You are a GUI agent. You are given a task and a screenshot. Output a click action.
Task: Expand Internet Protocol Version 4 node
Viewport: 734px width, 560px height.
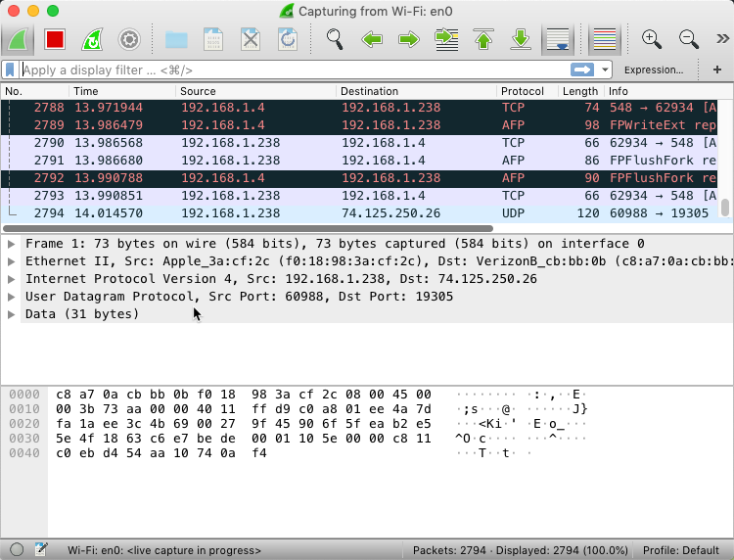(x=11, y=279)
